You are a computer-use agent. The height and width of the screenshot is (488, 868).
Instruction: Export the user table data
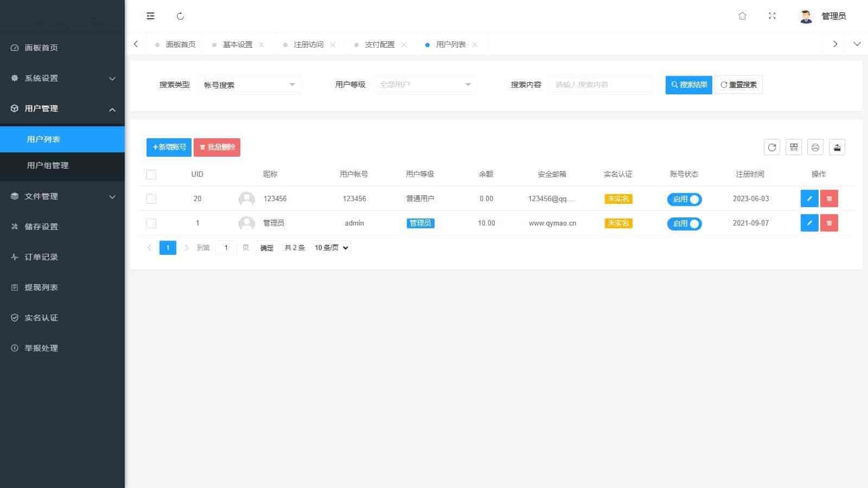coord(837,147)
